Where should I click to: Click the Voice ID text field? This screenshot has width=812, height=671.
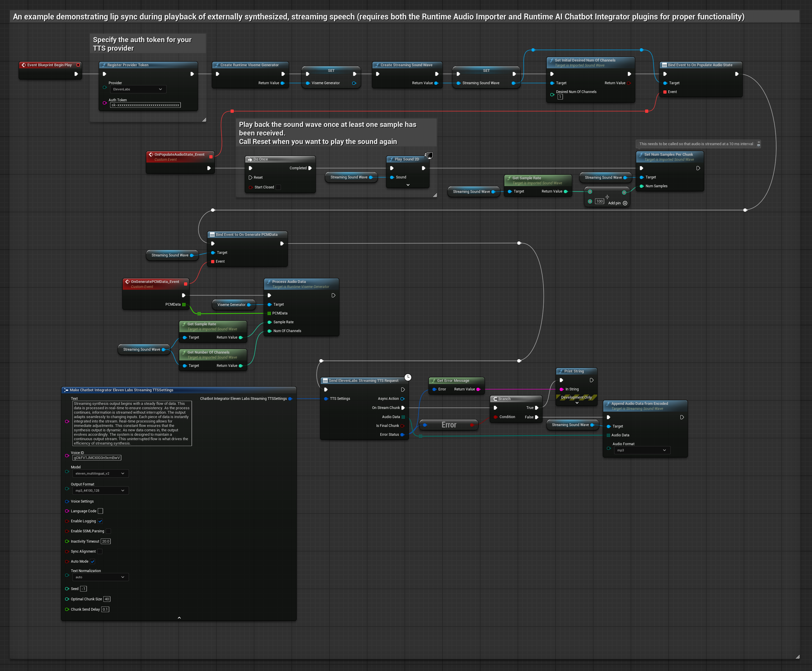pyautogui.click(x=97, y=458)
